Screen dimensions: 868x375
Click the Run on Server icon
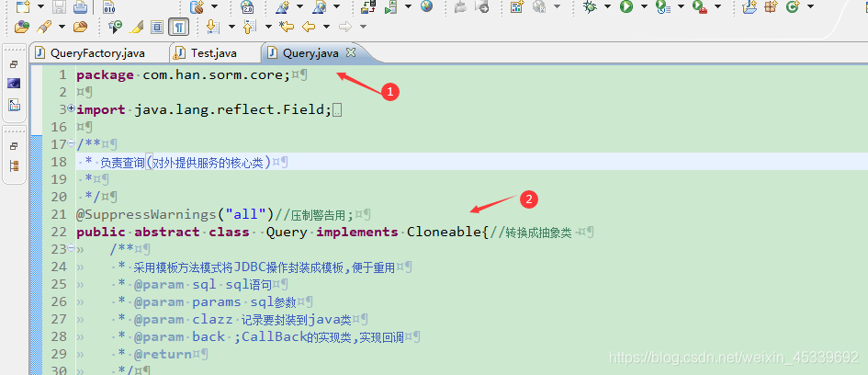pos(390,6)
